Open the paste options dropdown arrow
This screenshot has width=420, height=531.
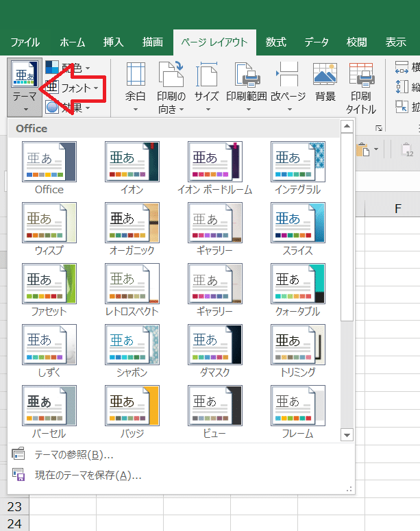point(376,149)
